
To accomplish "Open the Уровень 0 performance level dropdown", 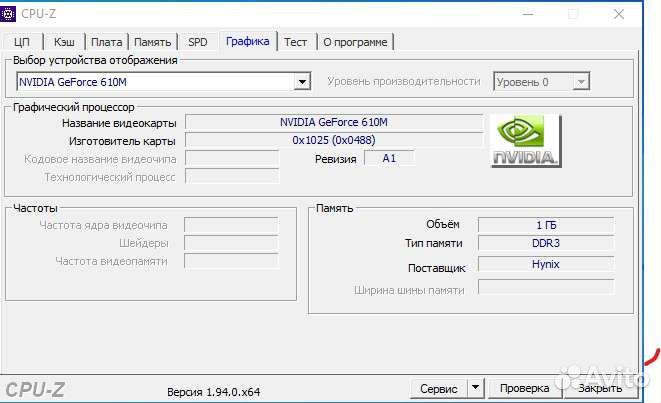I will pyautogui.click(x=541, y=82).
